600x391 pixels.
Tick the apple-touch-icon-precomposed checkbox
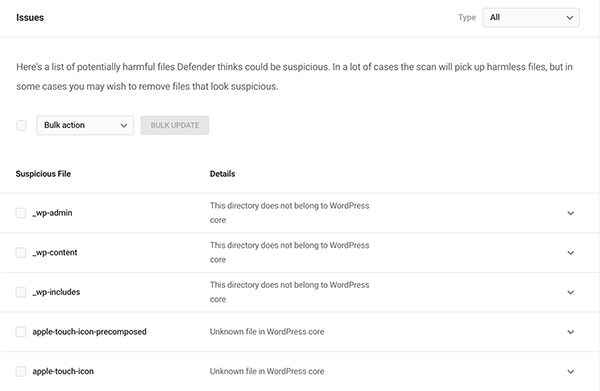tap(21, 332)
